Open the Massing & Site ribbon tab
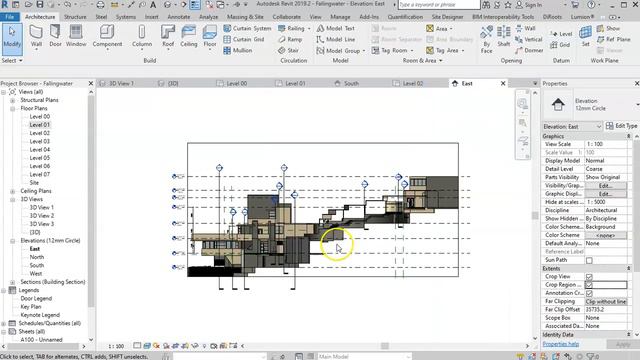This screenshot has height=360, width=640. (x=245, y=17)
